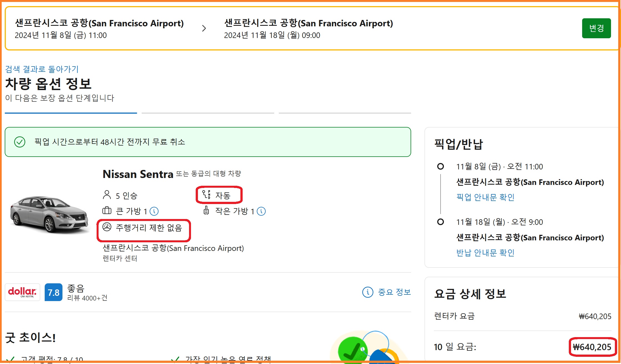621x364 pixels.
Task: Click the 7.8 rating badge
Action: [54, 292]
